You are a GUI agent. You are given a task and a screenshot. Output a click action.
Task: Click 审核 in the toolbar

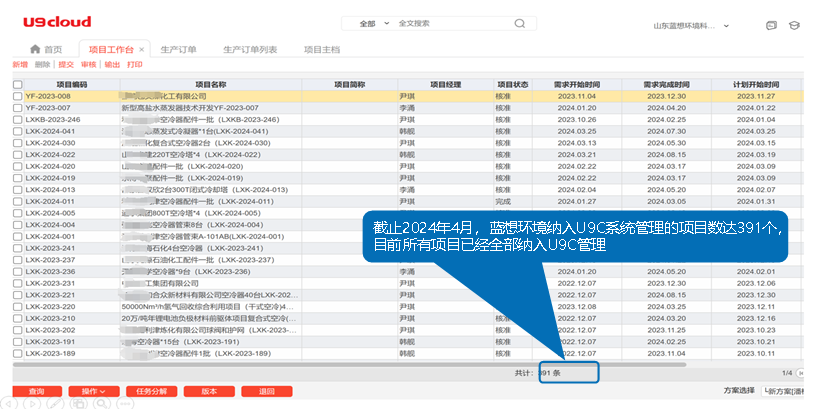[89, 65]
